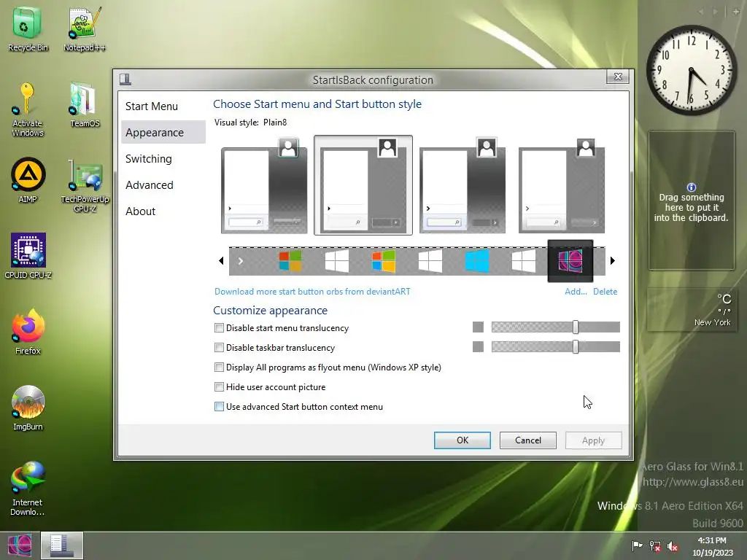
Task: Click the Cancel button
Action: 528,440
